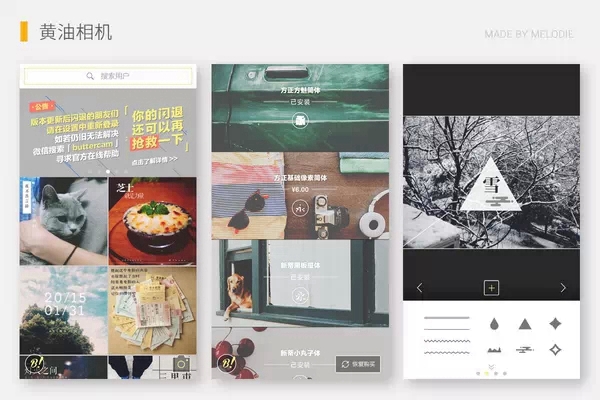Viewport: 600px width, 400px height.
Task: Go to next item with right chevron
Action: 563,288
